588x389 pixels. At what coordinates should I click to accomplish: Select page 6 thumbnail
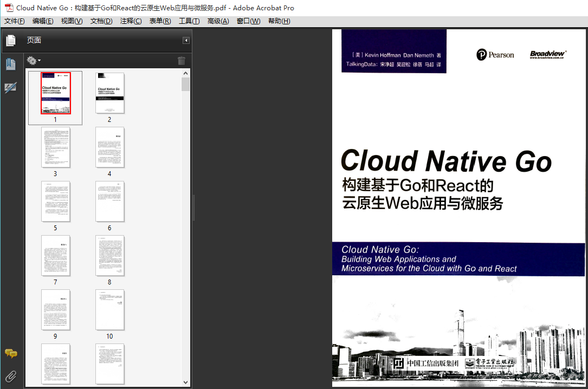(x=109, y=202)
